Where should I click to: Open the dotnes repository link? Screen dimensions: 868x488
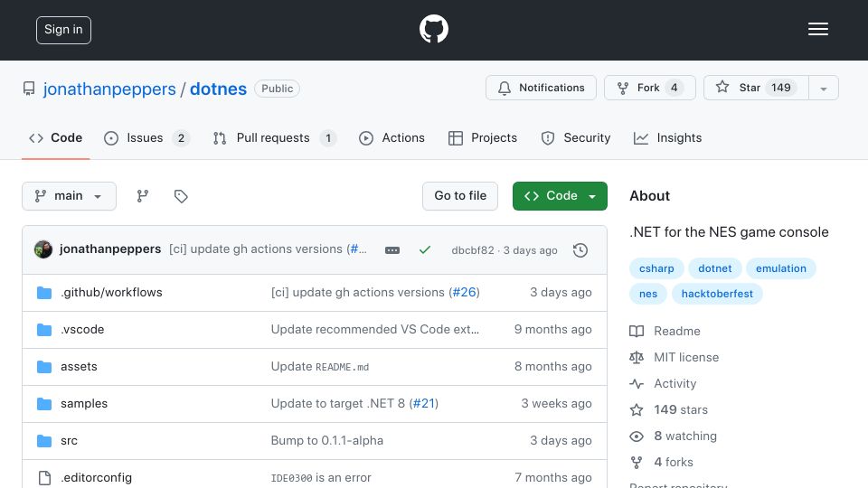coord(218,89)
